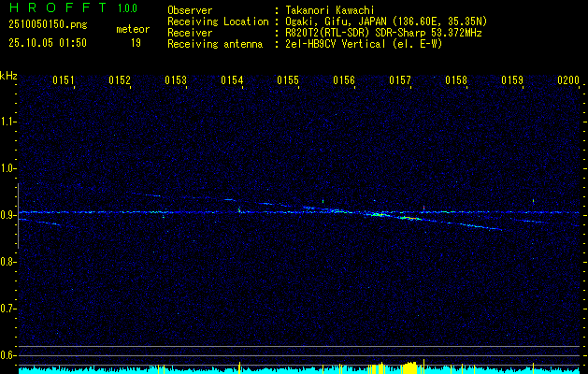This screenshot has width=588, height=374.
Task: Click the version number 1.0.0
Action: point(127,7)
